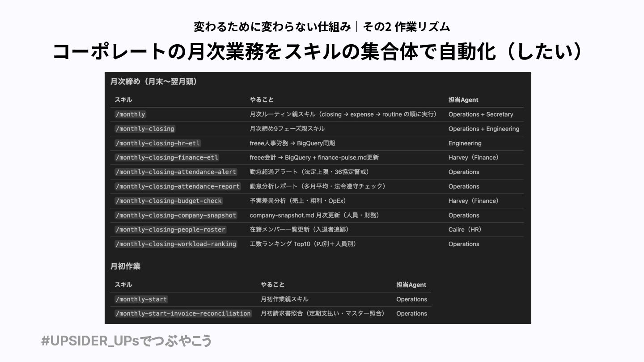Image resolution: width=644 pixels, height=362 pixels.
Task: Select the /monthly-closing-finance-etl entry
Action: [167, 158]
